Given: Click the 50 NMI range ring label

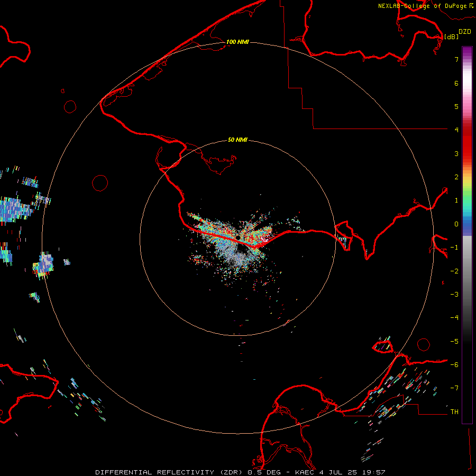Looking at the screenshot, I should 237,140.
